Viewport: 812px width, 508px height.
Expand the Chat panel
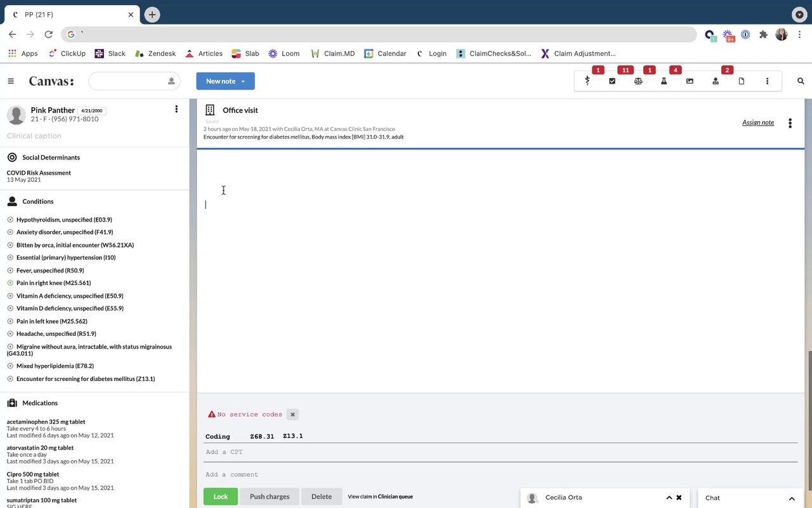coord(792,498)
